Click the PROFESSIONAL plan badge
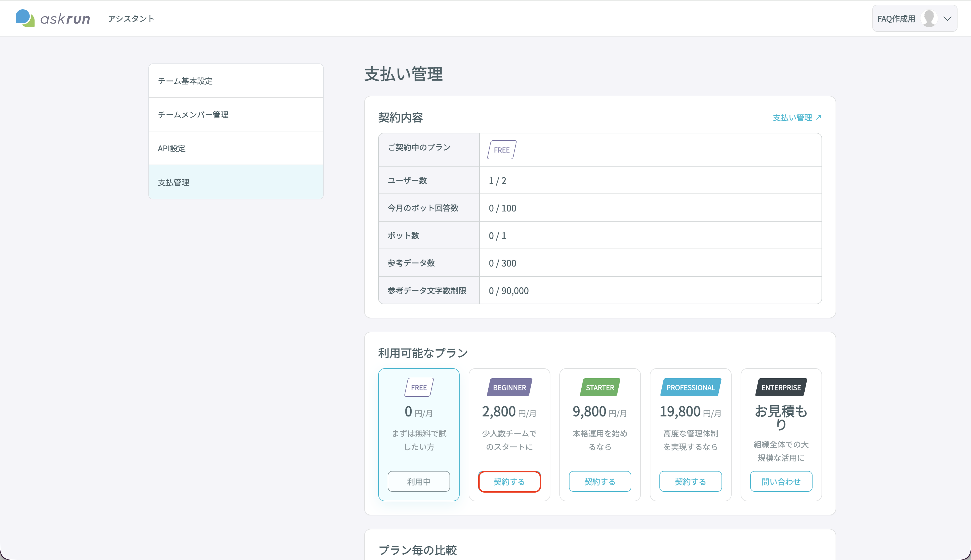 [691, 387]
